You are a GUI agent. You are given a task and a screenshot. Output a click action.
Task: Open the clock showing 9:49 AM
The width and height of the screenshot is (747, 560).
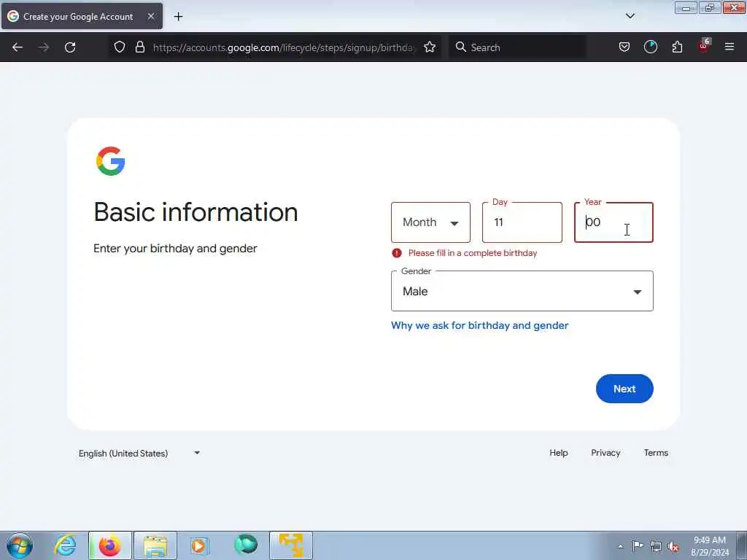[x=709, y=546]
